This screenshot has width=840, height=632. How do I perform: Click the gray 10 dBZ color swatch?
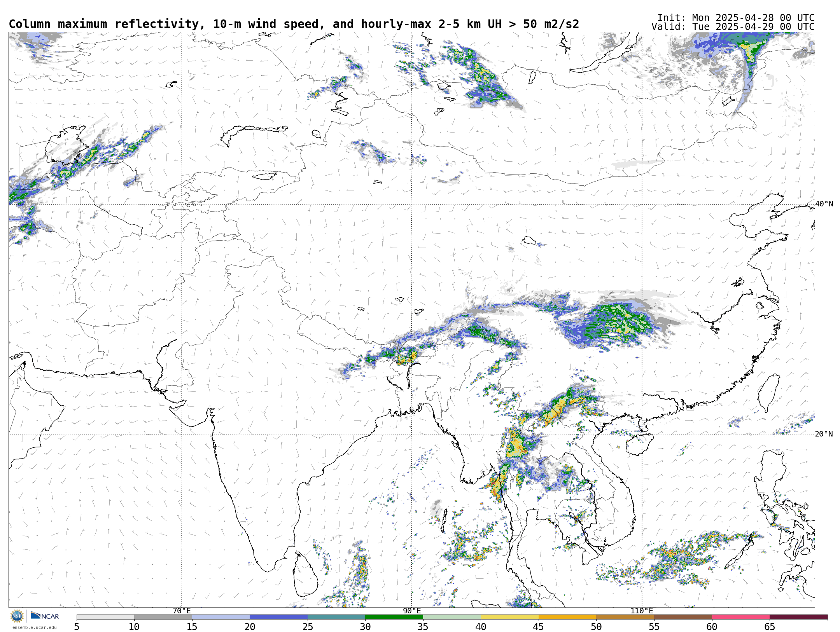click(x=163, y=617)
